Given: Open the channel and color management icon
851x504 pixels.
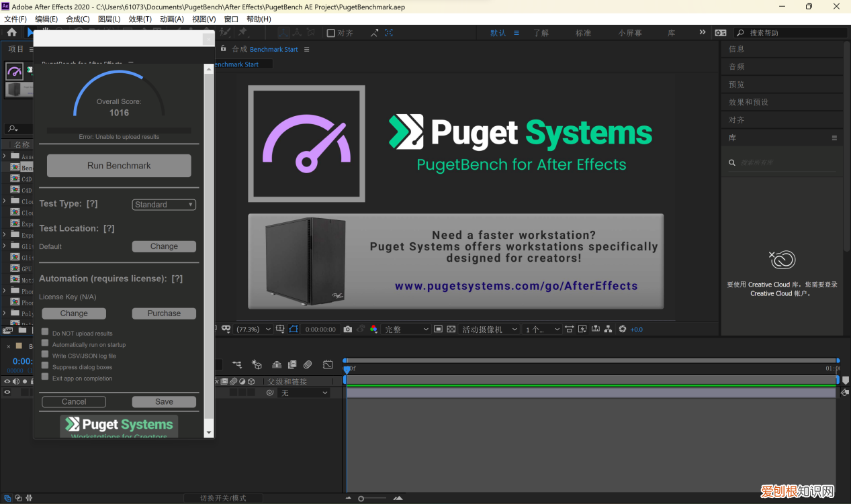Looking at the screenshot, I should tap(374, 330).
